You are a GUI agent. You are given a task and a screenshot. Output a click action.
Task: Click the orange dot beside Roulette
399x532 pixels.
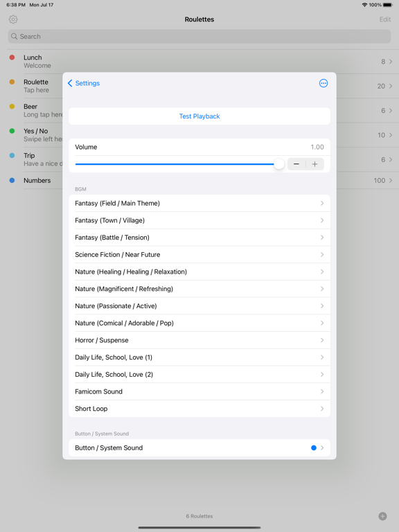coord(12,82)
